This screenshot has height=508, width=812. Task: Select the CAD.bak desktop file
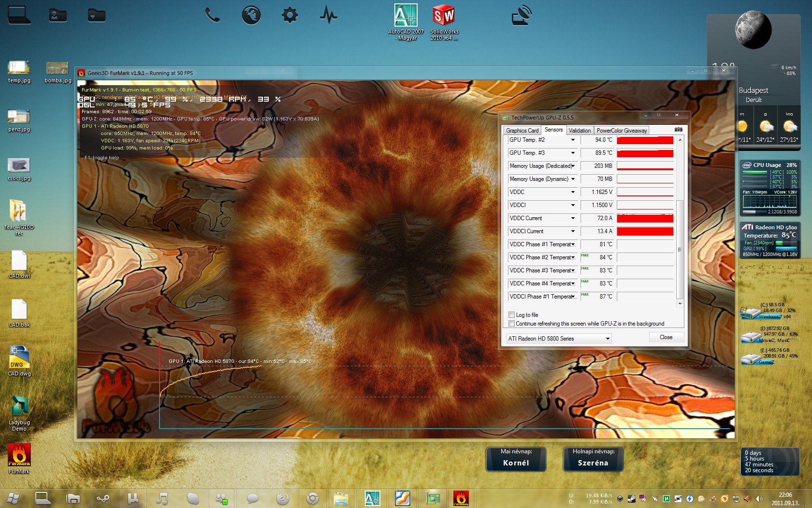[x=19, y=313]
